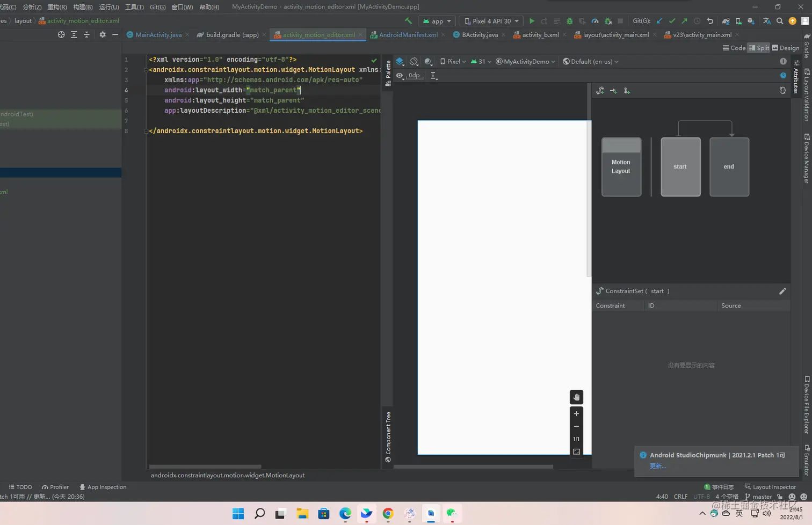
Task: Click the translate icon in the top toolbar
Action: pos(767,21)
